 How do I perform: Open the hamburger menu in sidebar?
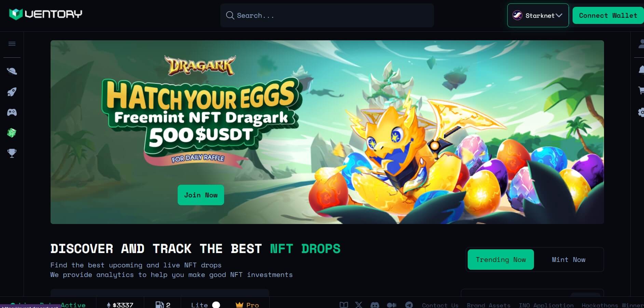click(x=12, y=44)
